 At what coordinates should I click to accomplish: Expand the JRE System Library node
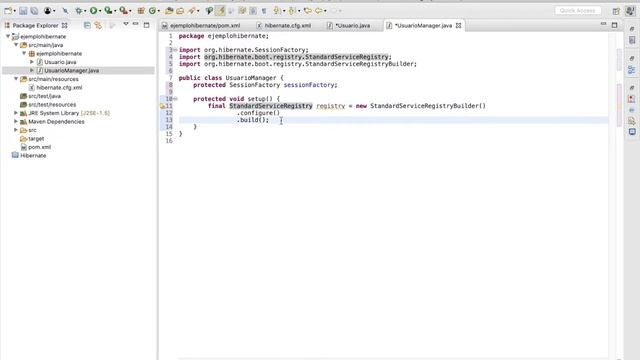tap(16, 113)
